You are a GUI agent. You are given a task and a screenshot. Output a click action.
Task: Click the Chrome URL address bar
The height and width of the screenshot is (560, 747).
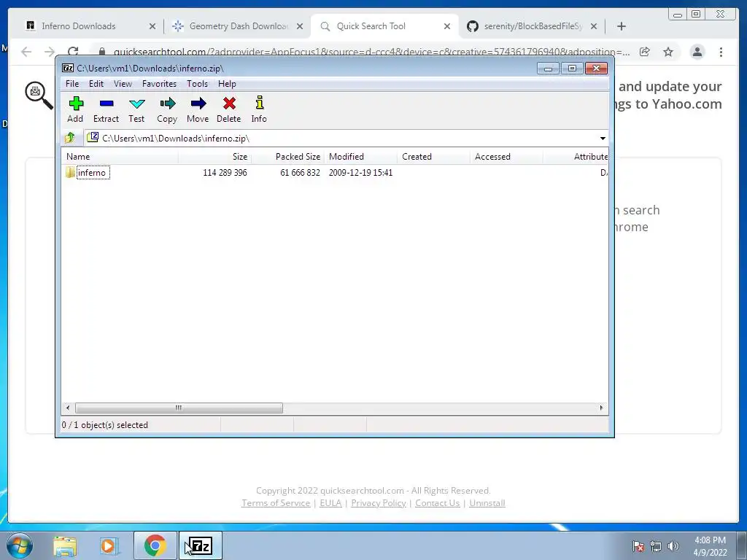pos(371,52)
